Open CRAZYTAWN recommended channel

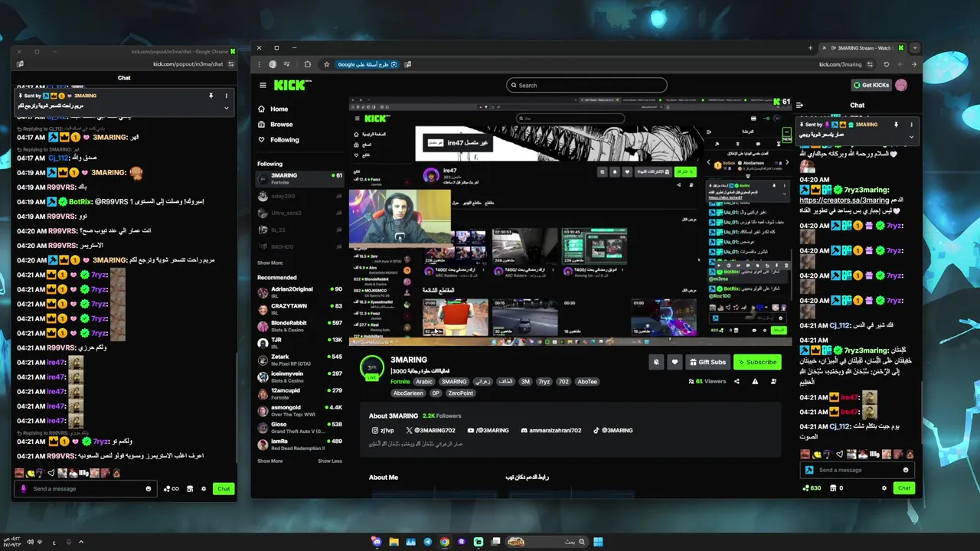pyautogui.click(x=299, y=309)
